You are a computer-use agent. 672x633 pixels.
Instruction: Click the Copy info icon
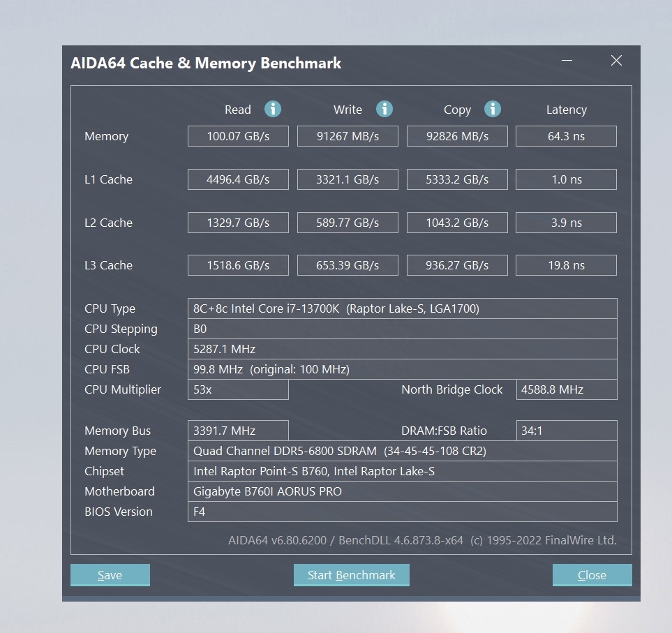click(x=493, y=110)
